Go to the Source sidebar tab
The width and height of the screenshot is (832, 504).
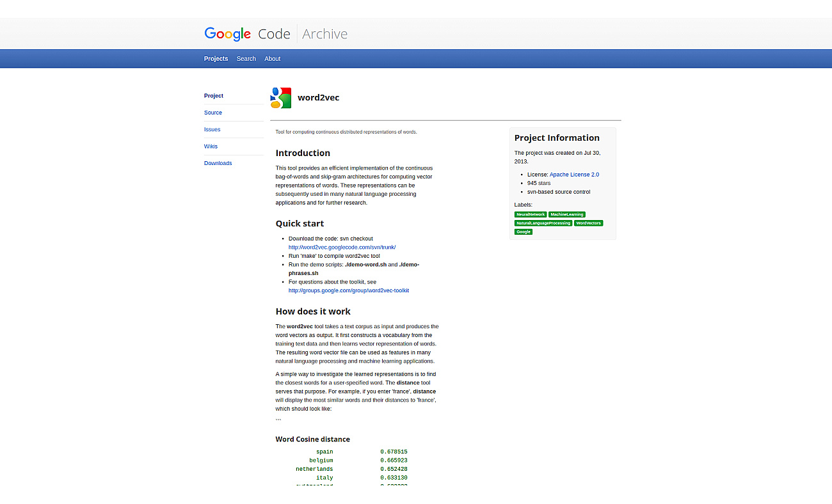213,113
